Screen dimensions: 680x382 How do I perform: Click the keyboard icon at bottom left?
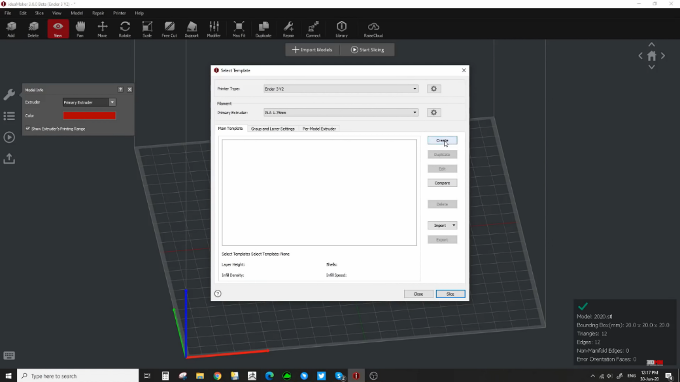(9, 356)
